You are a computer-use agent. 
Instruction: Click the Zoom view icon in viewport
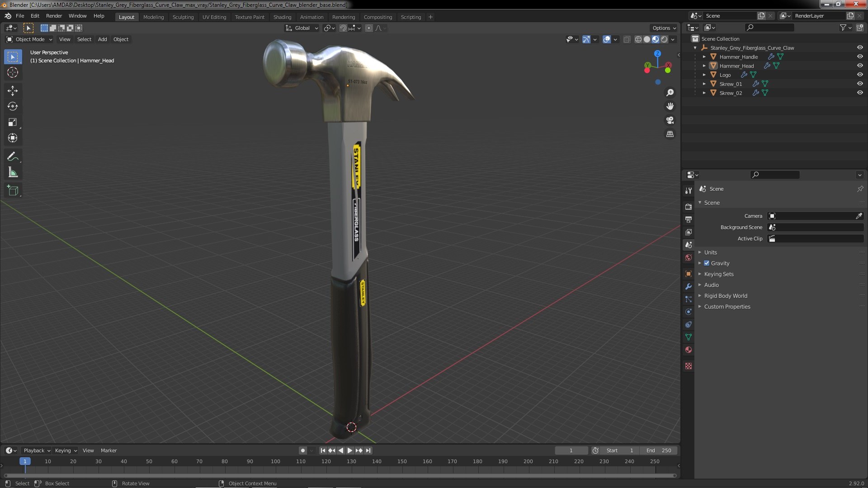click(670, 93)
